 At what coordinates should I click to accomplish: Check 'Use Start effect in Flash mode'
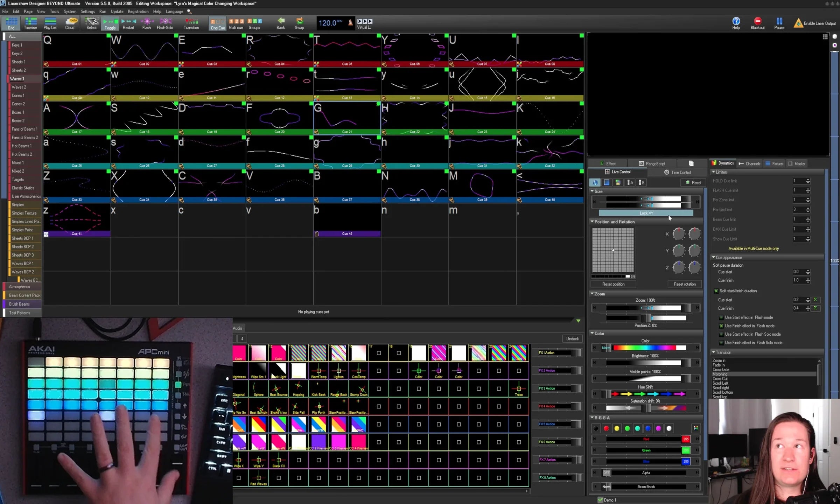tap(722, 317)
